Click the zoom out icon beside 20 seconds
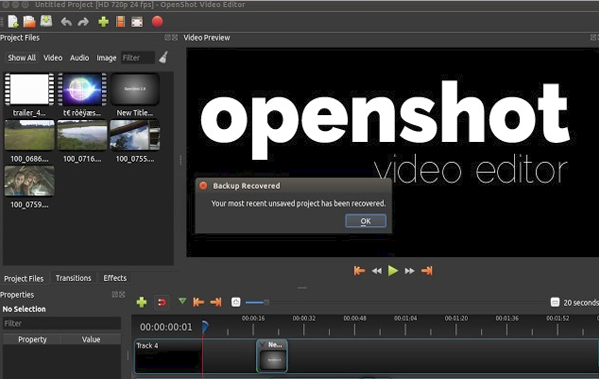 coord(555,302)
